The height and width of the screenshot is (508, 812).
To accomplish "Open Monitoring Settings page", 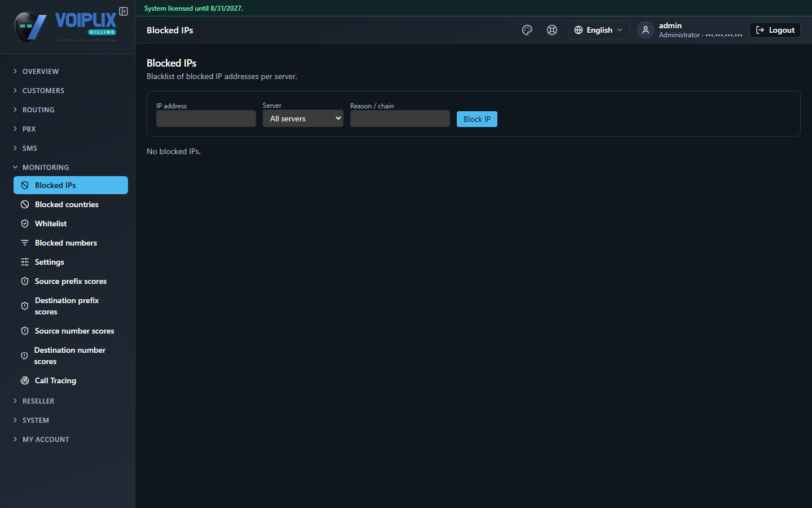I will [x=70, y=262].
